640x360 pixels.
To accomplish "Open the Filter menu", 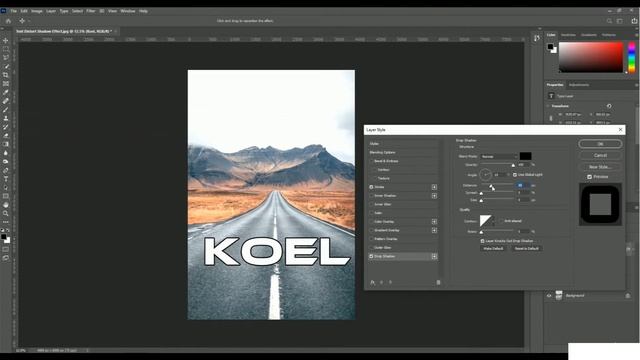I will click(x=91, y=11).
